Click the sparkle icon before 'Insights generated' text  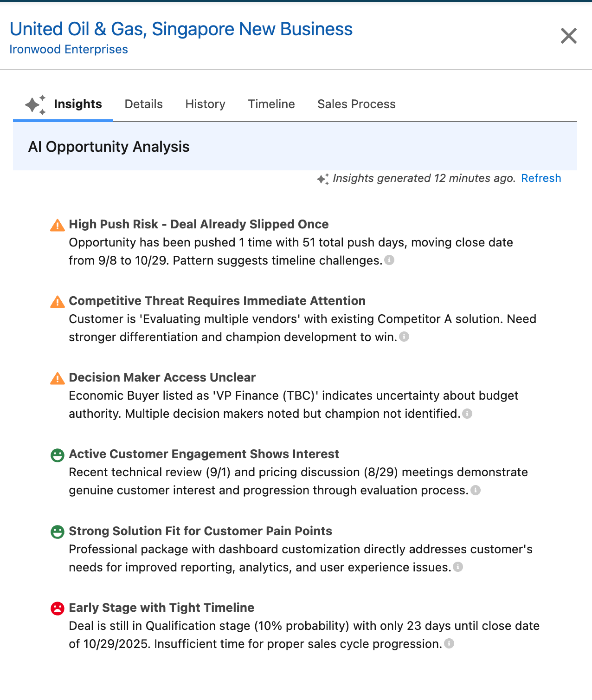coord(323,178)
